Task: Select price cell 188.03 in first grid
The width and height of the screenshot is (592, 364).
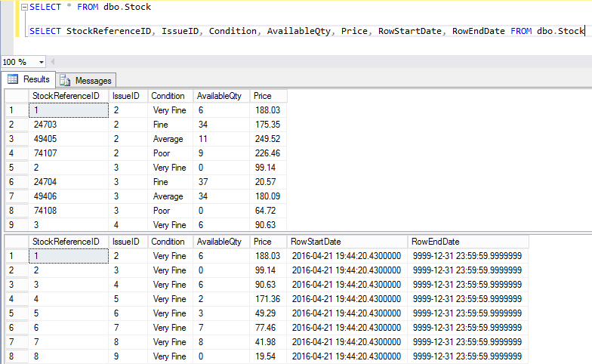Action: point(269,110)
